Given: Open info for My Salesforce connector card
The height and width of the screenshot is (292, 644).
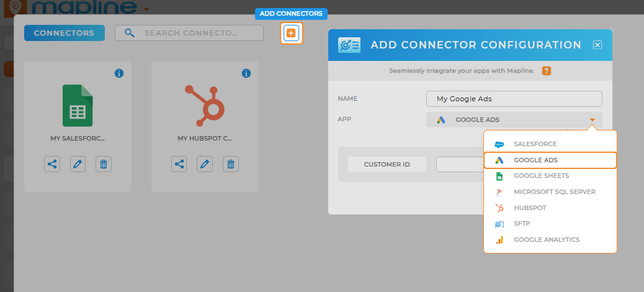Looking at the screenshot, I should 119,73.
